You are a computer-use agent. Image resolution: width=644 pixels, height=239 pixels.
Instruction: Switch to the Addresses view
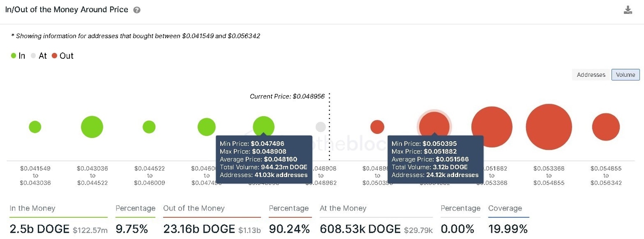click(x=591, y=75)
